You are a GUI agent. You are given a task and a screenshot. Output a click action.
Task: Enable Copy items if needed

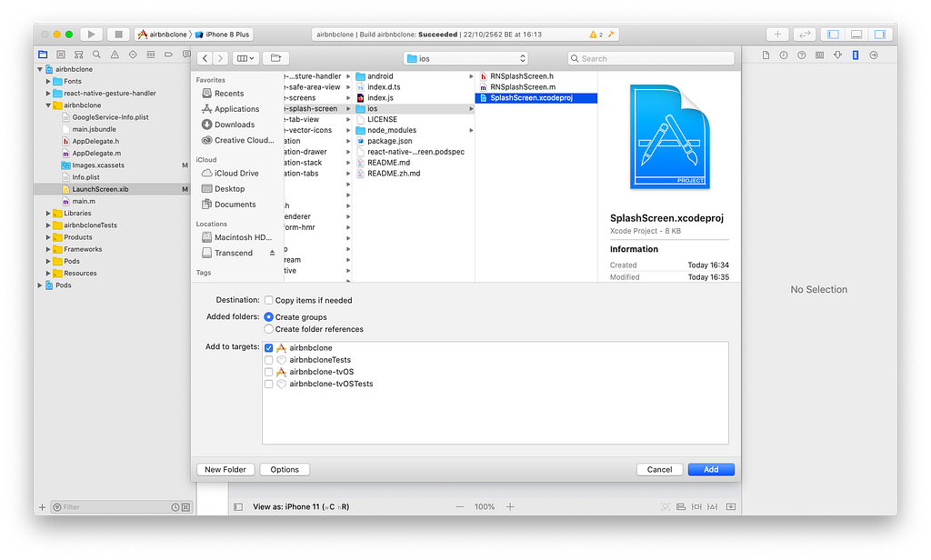269,301
